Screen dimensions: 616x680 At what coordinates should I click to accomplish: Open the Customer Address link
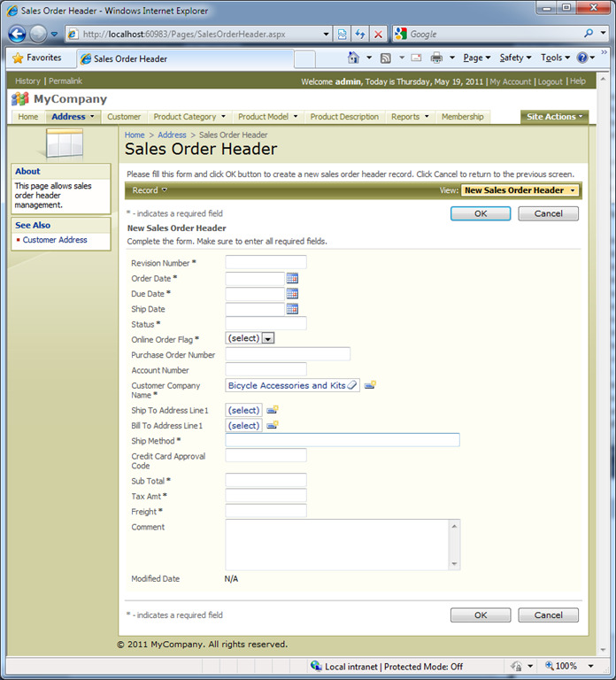click(x=55, y=240)
